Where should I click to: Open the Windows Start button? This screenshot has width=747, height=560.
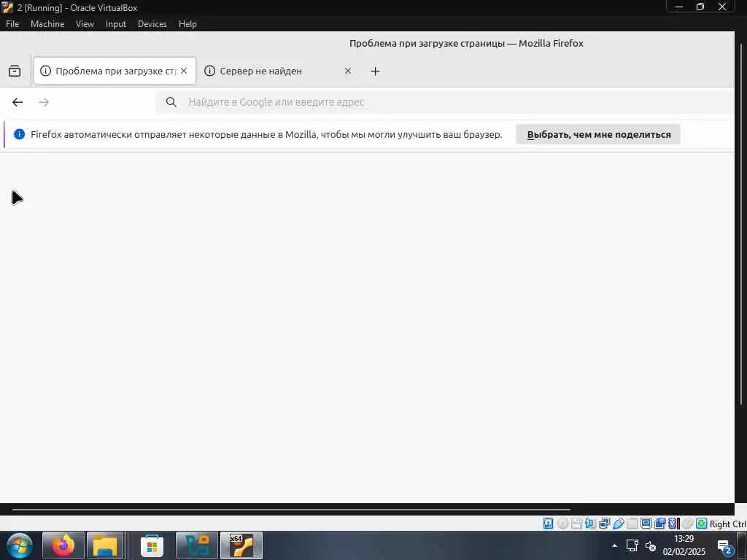[x=19, y=545]
